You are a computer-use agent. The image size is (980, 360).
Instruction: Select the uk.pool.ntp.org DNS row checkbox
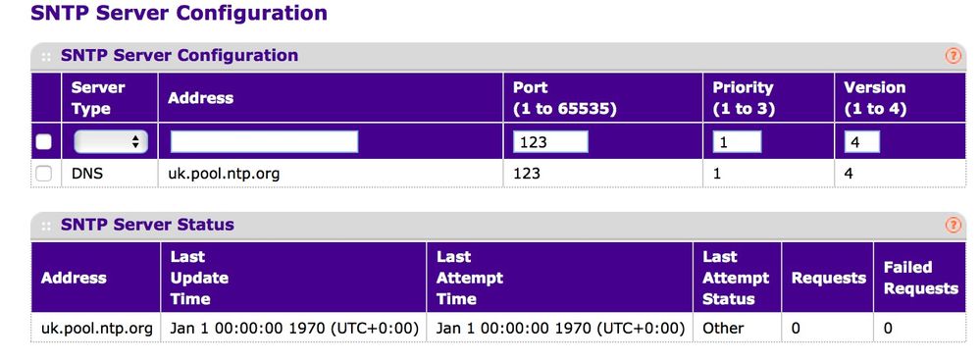(43, 174)
